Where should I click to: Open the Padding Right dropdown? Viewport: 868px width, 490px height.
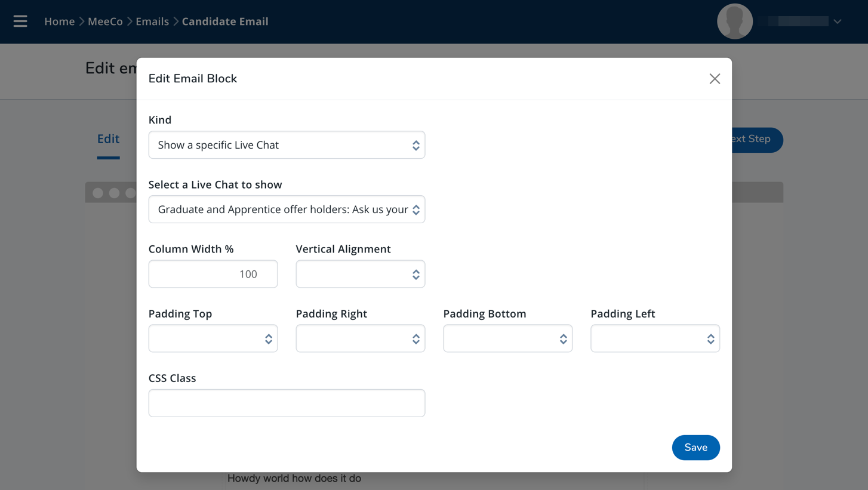pyautogui.click(x=360, y=338)
